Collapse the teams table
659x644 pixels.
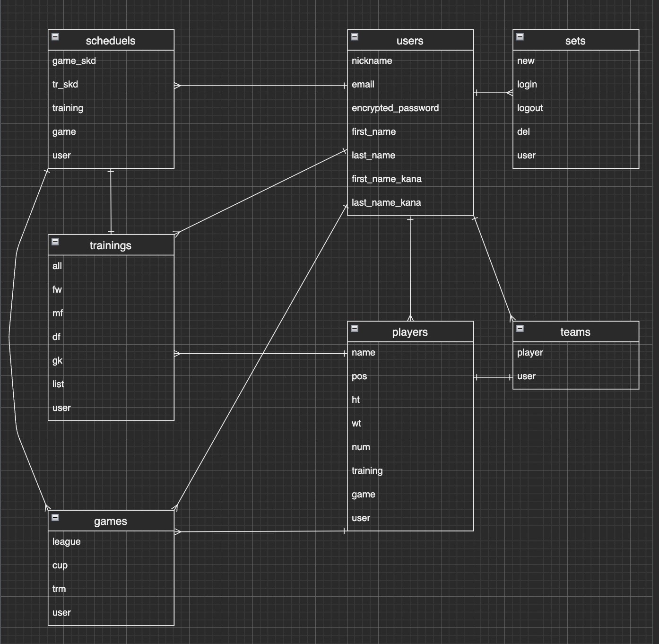pyautogui.click(x=520, y=328)
